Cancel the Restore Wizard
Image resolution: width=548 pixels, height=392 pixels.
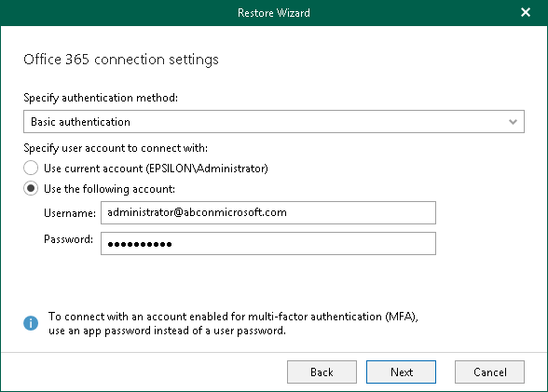click(489, 372)
